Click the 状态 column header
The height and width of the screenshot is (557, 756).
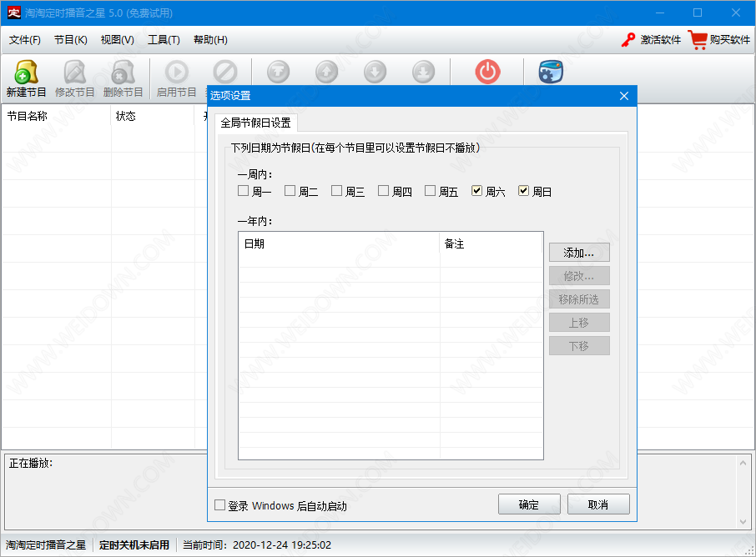click(153, 116)
